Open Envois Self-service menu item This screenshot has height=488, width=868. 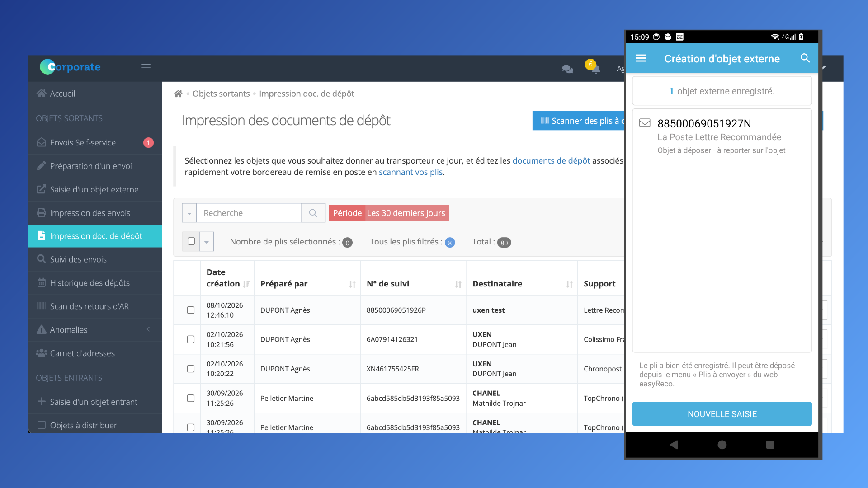pyautogui.click(x=95, y=142)
